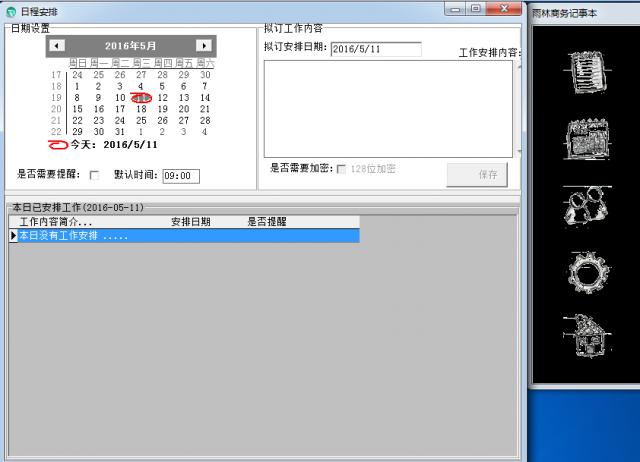Select May 25 in the calendar
The height and width of the screenshot is (462, 640).
(x=141, y=120)
